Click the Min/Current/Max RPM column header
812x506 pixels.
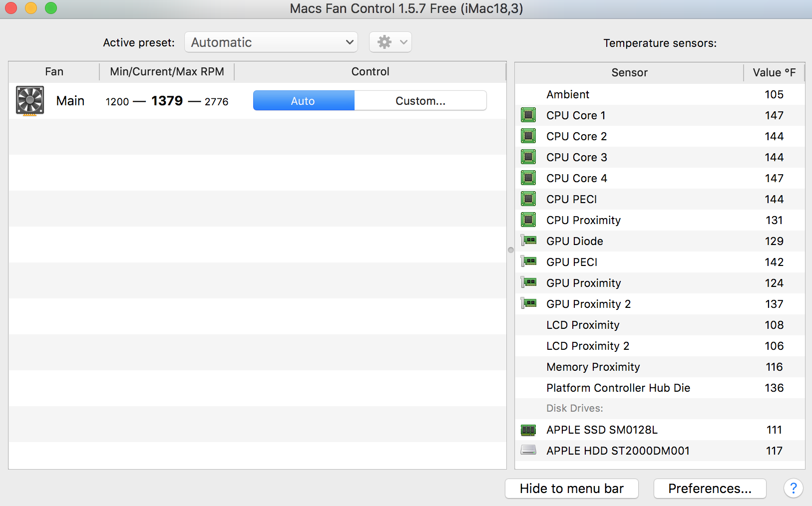(x=167, y=72)
